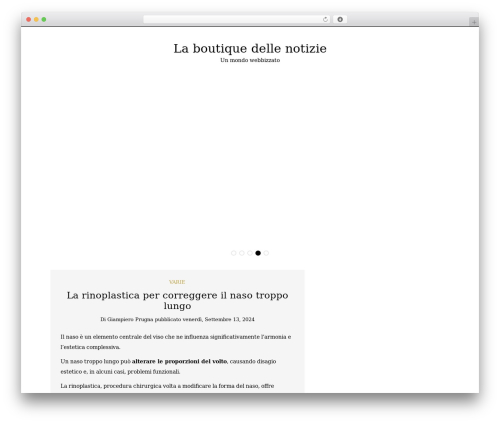The image size is (500, 423).
Task: Click the yellow minimize window button
Action: (x=36, y=19)
